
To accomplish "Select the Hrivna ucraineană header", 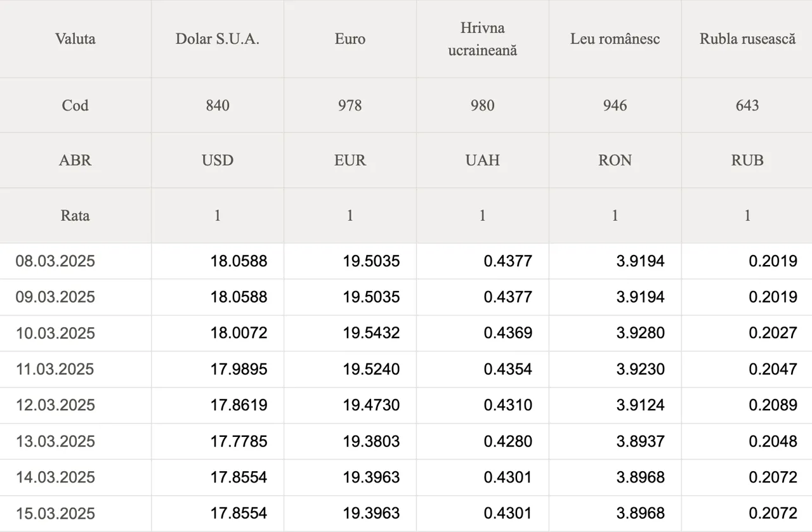I will pos(483,39).
